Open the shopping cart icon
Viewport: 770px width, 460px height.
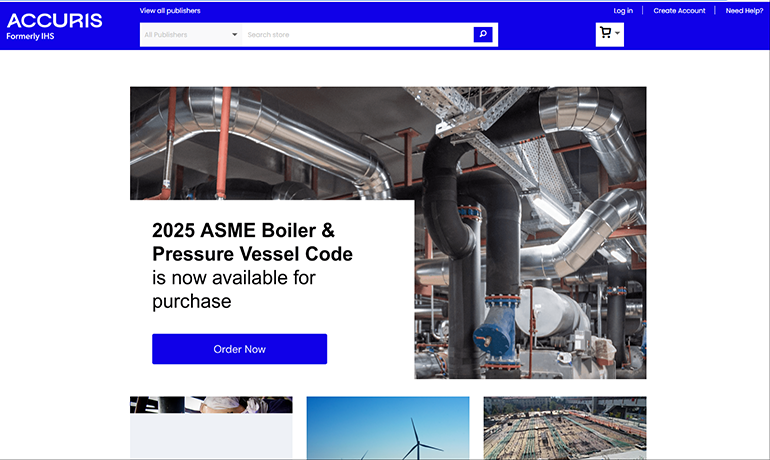(605, 34)
